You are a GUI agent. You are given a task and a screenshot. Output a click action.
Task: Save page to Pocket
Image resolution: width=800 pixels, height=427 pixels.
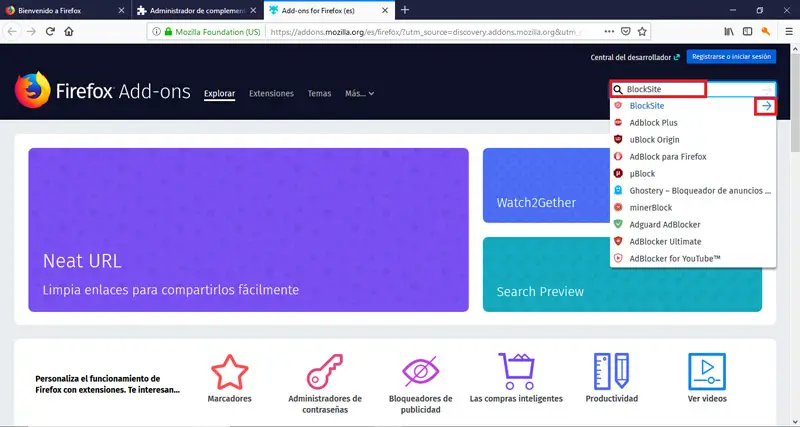coord(626,32)
